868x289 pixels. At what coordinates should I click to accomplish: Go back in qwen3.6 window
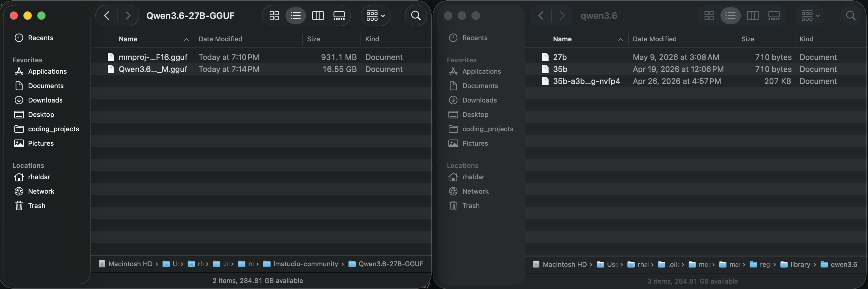541,16
